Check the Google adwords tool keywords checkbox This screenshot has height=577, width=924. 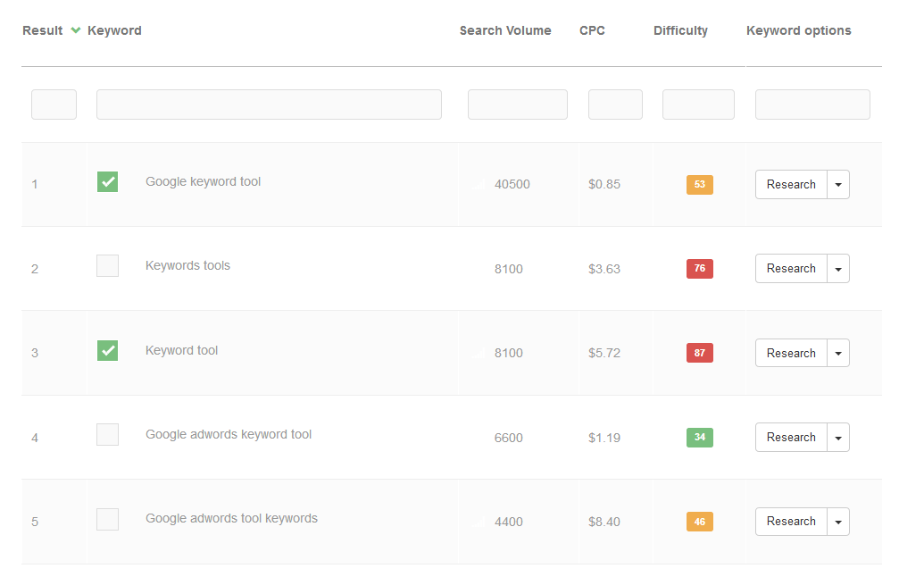tap(107, 519)
